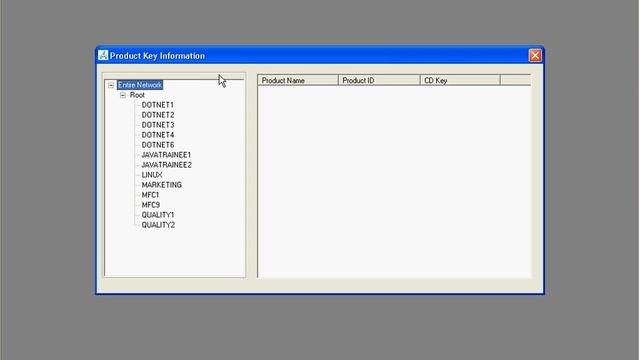The height and width of the screenshot is (360, 640).
Task: Select the JAVATRAINEE2 computer
Action: (x=167, y=165)
